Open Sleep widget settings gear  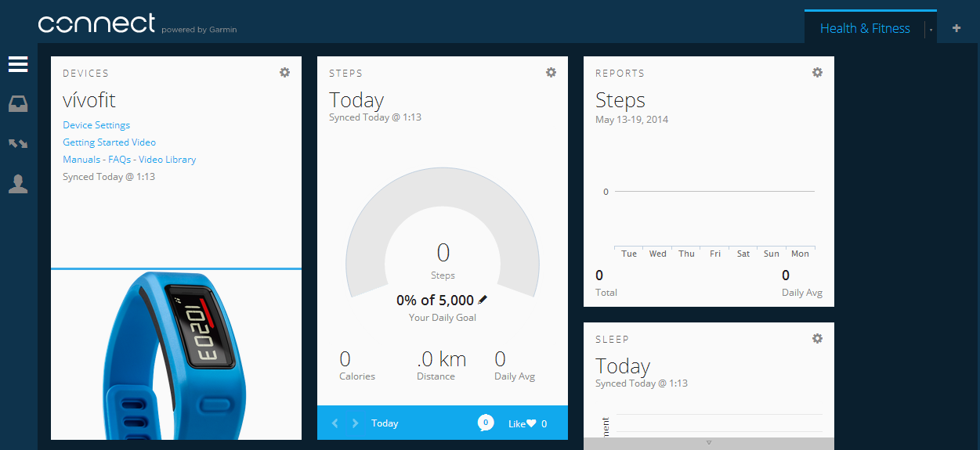817,338
